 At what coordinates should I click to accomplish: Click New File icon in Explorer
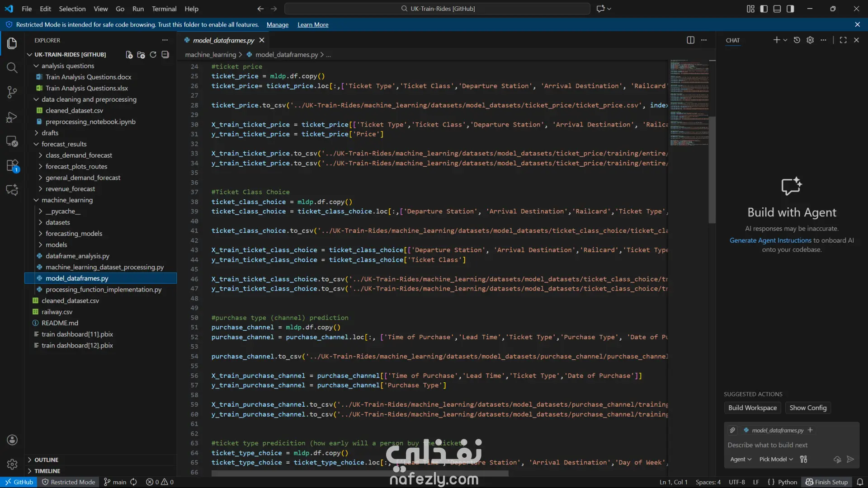[x=129, y=55]
